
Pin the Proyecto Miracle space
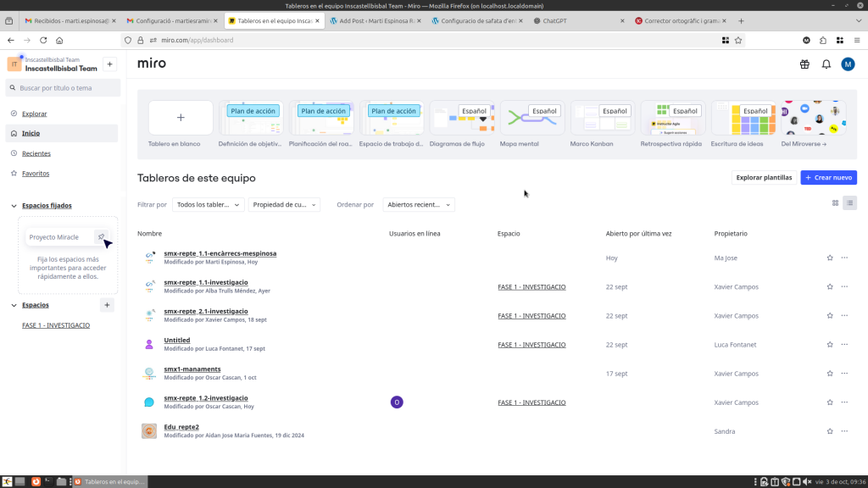(101, 237)
